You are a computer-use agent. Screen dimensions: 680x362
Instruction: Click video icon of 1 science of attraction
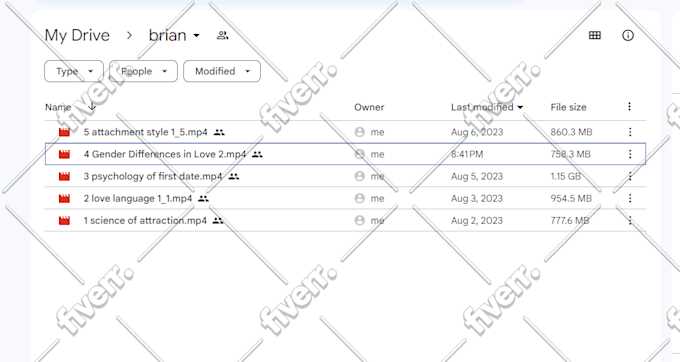click(64, 220)
